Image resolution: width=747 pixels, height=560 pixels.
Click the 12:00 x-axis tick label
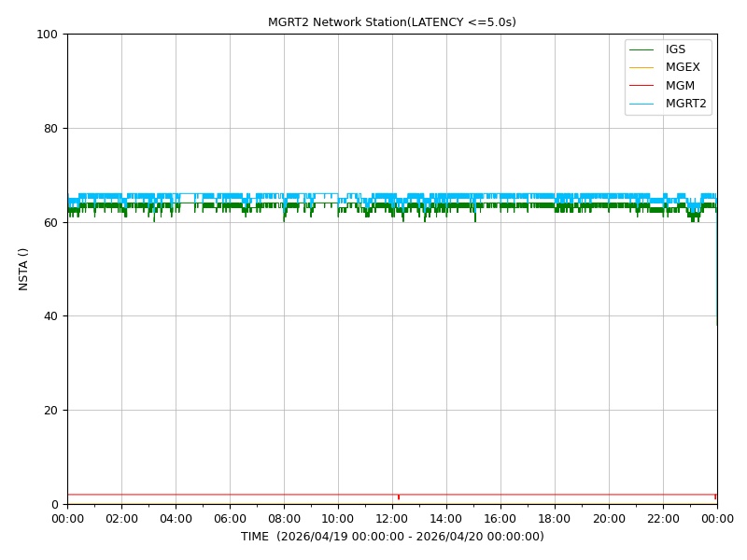click(x=391, y=519)
